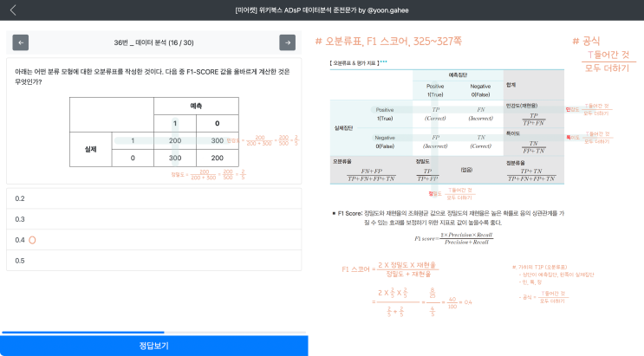Click the '민감도(재현율)' cell in reference table
This screenshot has height=356, width=644.
[534, 114]
